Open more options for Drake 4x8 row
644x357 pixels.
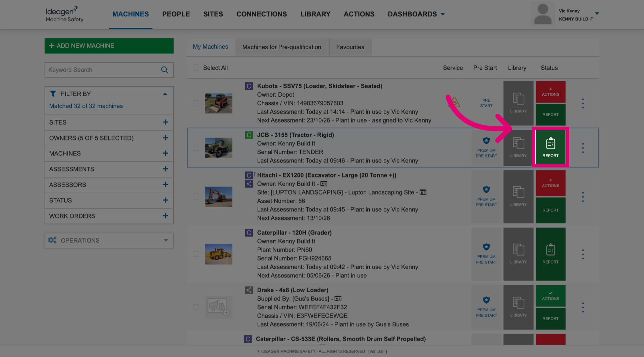[x=583, y=307]
